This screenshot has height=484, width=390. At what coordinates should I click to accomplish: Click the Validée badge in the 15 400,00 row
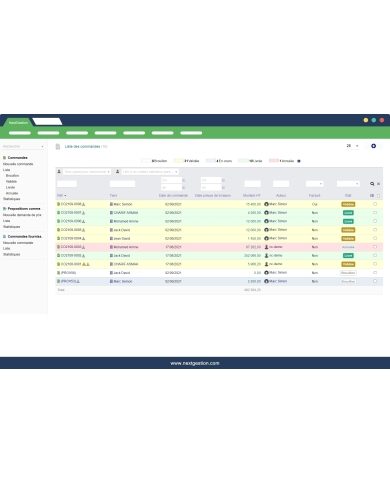[x=348, y=204]
